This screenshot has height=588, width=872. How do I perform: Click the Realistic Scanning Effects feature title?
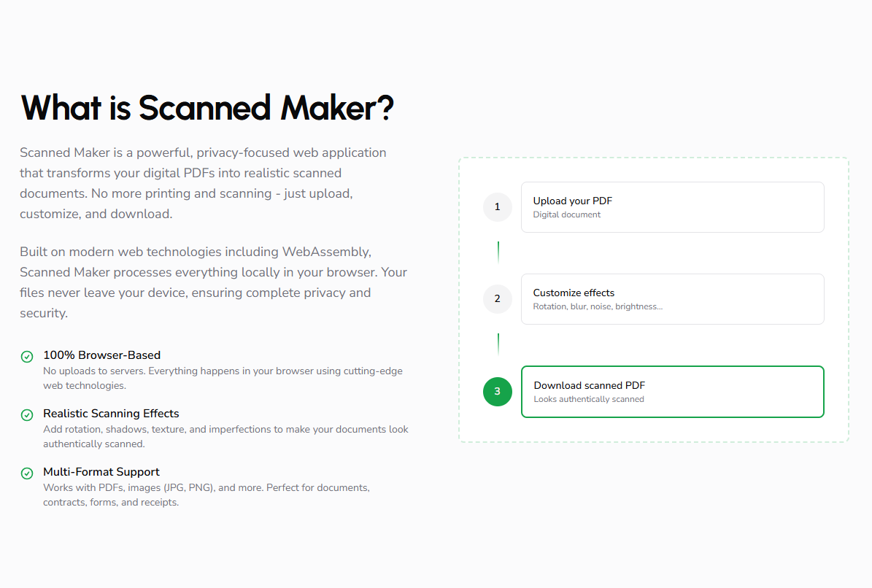[x=111, y=414]
